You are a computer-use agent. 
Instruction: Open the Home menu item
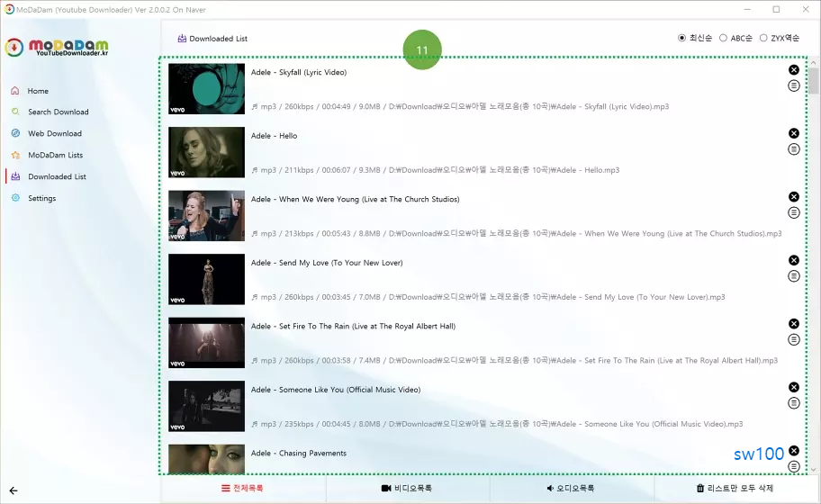coord(38,91)
